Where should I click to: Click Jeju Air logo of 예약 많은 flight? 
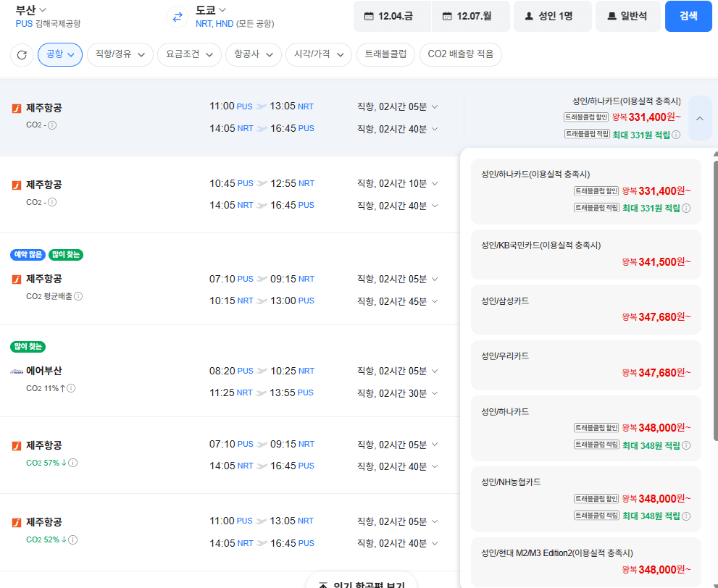(x=17, y=279)
